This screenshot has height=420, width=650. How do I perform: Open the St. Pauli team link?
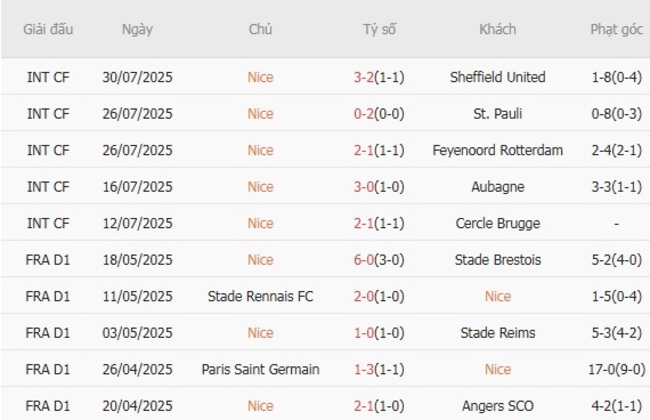[x=497, y=114]
